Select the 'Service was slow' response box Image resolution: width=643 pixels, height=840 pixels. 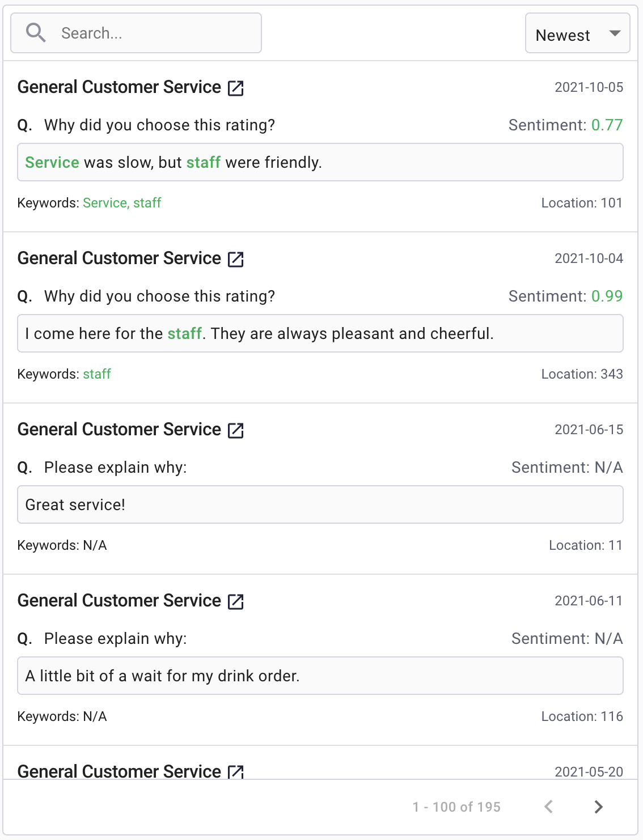pos(320,163)
